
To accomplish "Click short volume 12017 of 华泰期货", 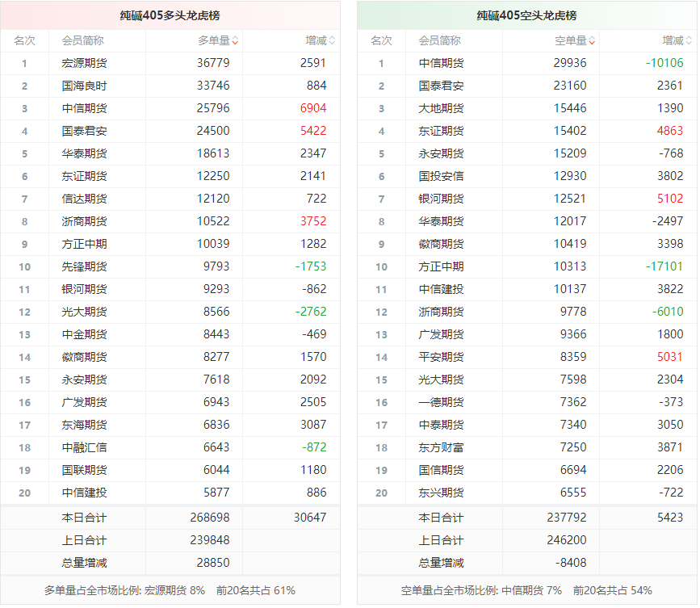I will pos(570,221).
